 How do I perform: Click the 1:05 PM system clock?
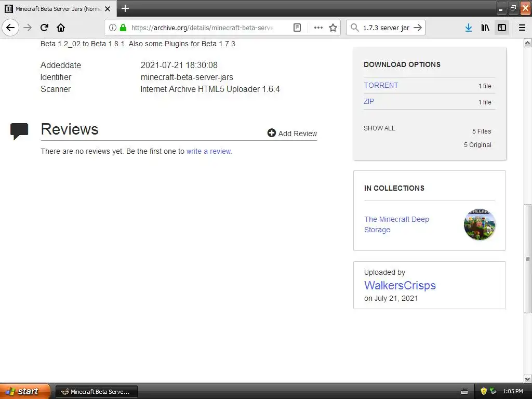(513, 391)
